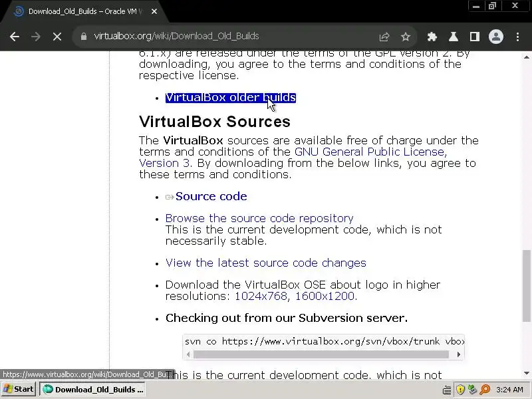Open VirtualBox older builds link

pyautogui.click(x=231, y=98)
